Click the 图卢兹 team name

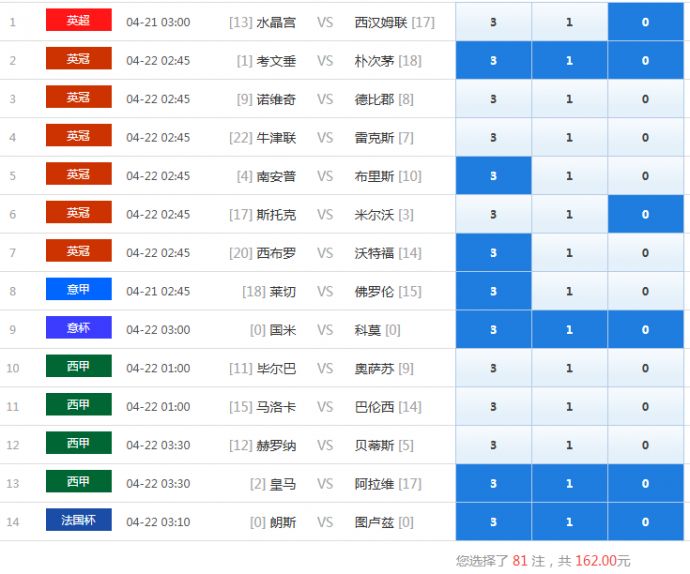[369, 522]
